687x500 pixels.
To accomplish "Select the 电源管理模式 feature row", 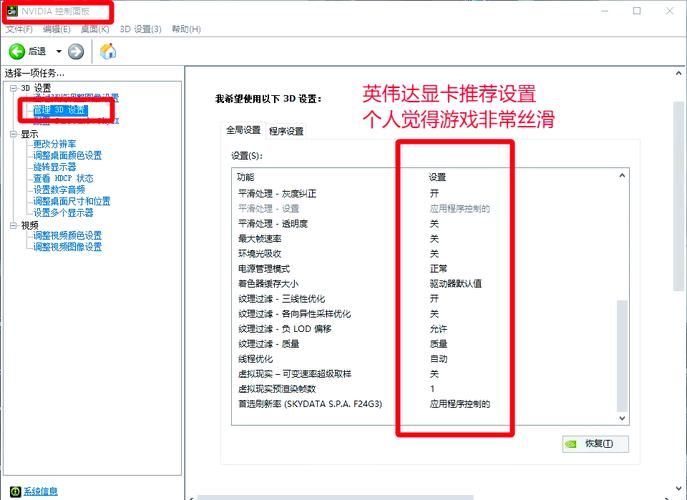I will (x=424, y=269).
